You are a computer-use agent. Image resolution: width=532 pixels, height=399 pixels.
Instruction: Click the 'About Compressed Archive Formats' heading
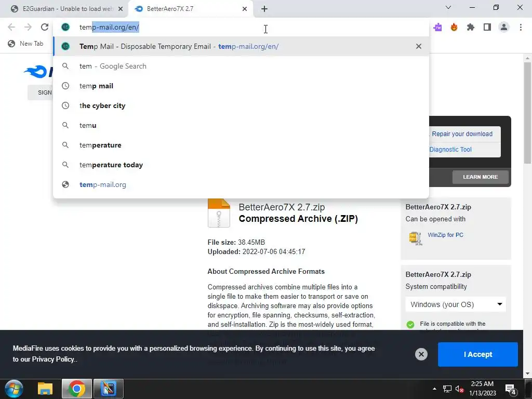[x=266, y=271]
